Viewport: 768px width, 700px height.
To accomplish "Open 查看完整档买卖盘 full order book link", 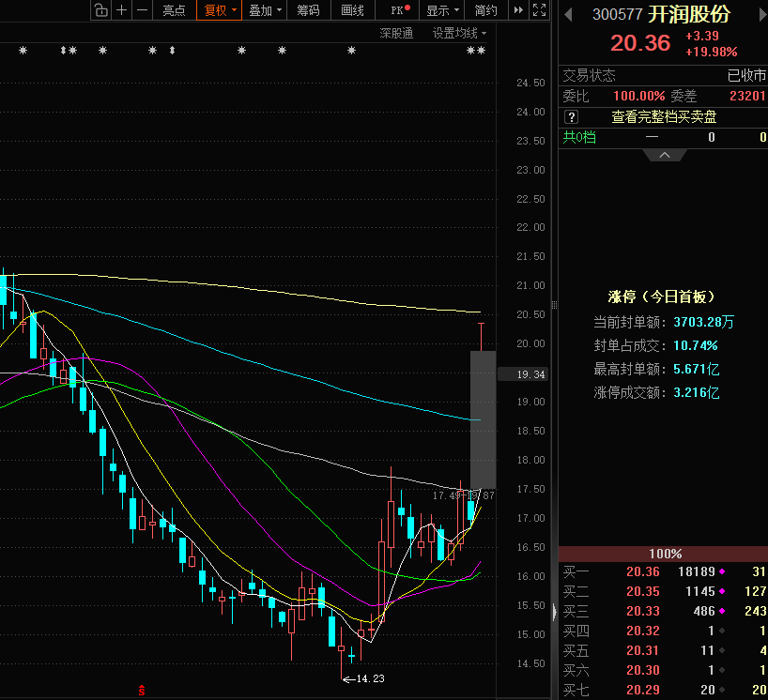I will [x=664, y=117].
